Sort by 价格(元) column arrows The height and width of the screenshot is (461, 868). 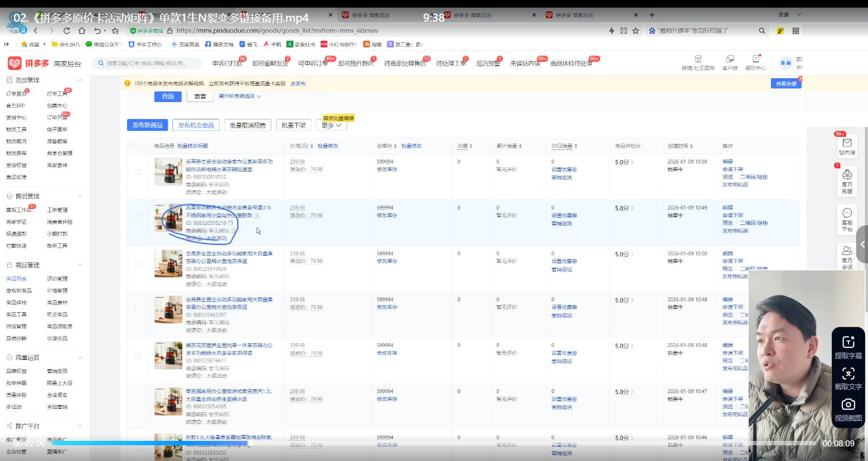coord(312,146)
